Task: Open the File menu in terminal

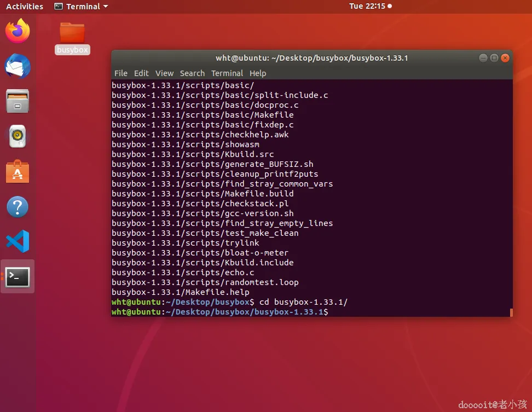Action: [x=121, y=73]
